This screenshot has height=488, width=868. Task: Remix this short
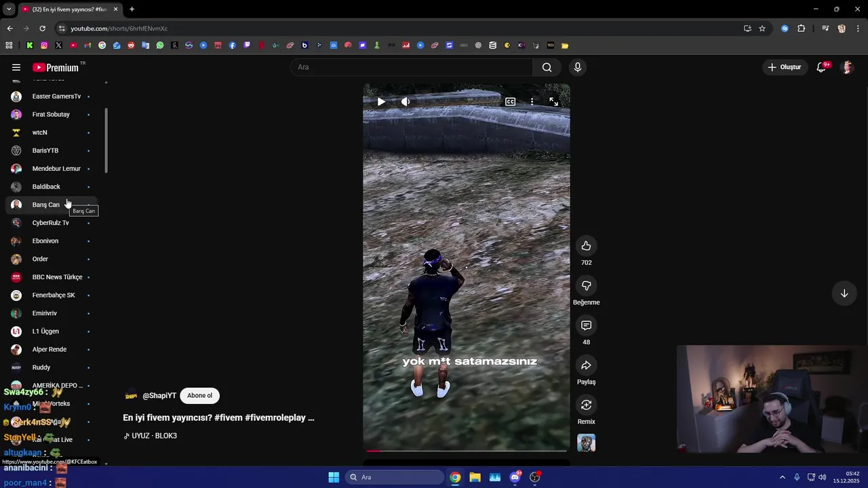[x=587, y=405]
